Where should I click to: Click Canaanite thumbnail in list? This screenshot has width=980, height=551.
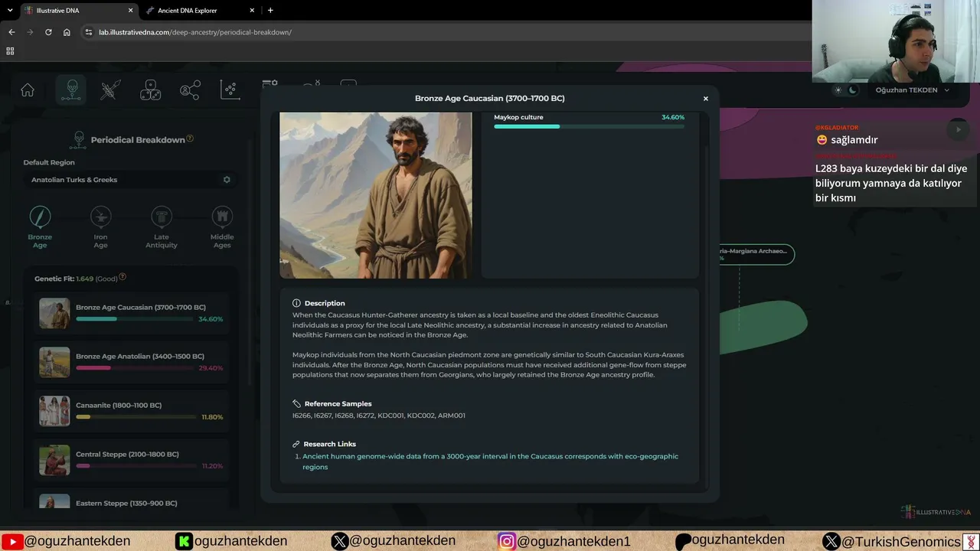tap(54, 411)
